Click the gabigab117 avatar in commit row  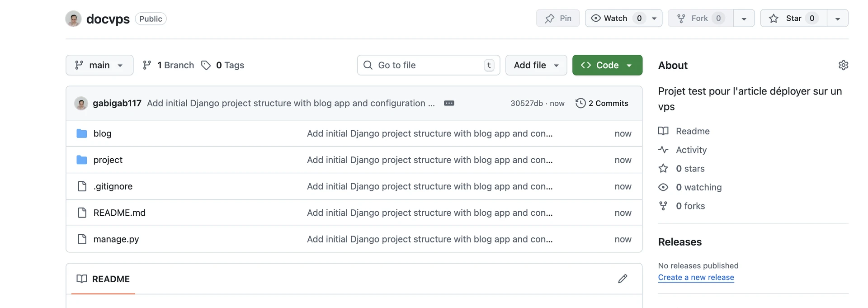pos(81,104)
